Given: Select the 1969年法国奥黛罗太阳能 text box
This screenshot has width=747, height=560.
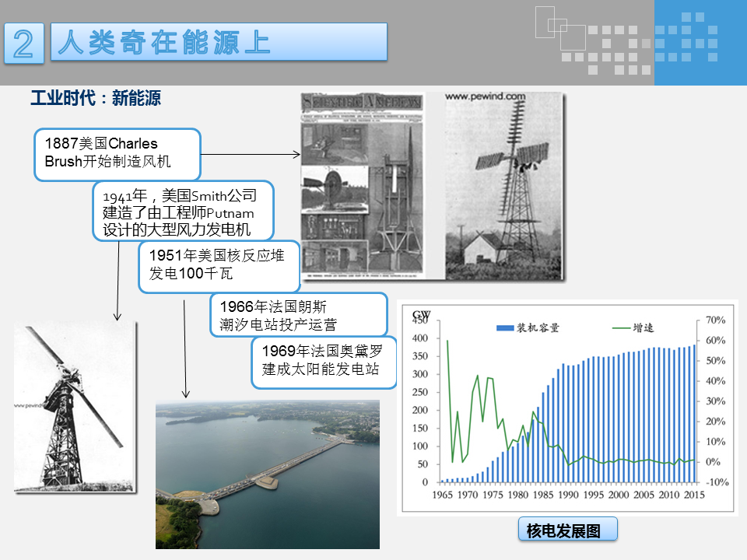Looking at the screenshot, I should [x=324, y=362].
